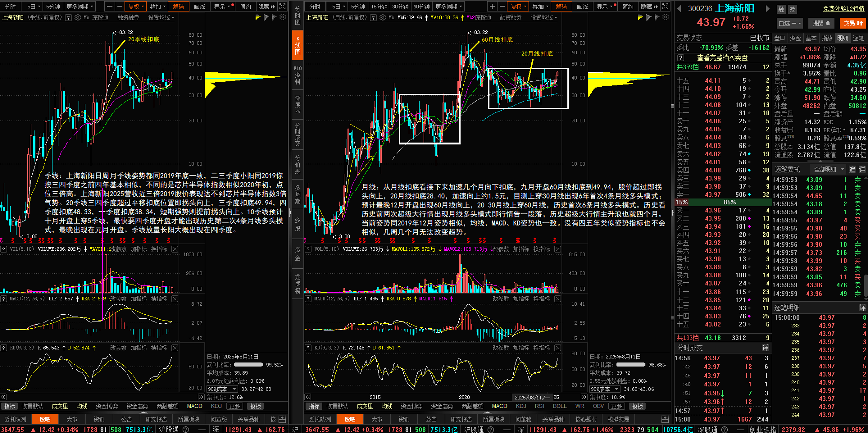Select F10资料 in vertical sidebar
The width and height of the screenshot is (868, 433).
click(x=298, y=75)
